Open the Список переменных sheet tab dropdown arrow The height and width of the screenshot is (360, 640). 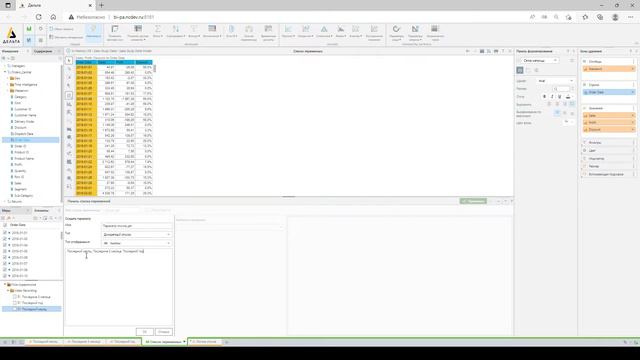tap(184, 342)
